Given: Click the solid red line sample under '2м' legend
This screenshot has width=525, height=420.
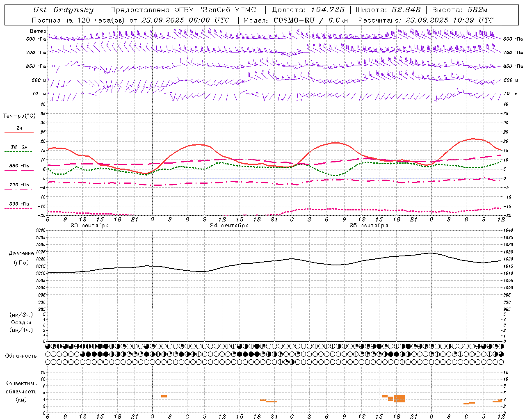Looking at the screenshot, I should pyautogui.click(x=19, y=133).
